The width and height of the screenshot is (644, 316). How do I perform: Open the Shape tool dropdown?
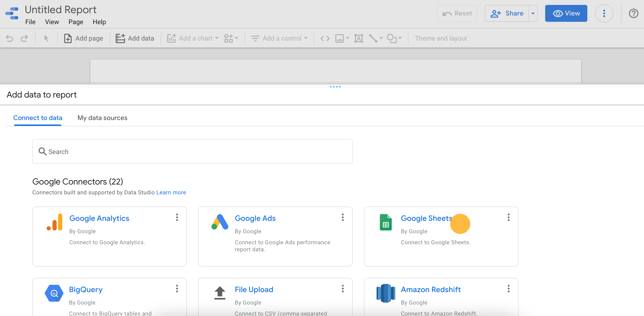point(394,38)
